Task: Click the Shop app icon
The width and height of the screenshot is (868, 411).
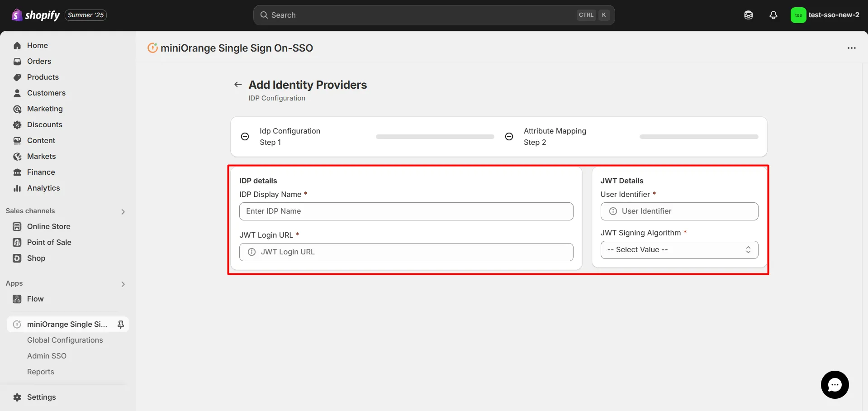Action: (17, 258)
